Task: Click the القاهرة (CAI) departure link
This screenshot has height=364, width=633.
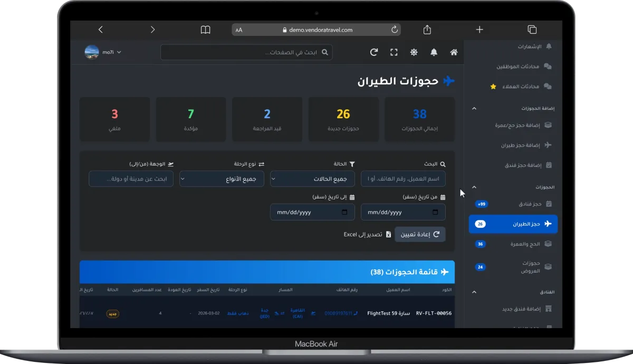Action: 298,313
